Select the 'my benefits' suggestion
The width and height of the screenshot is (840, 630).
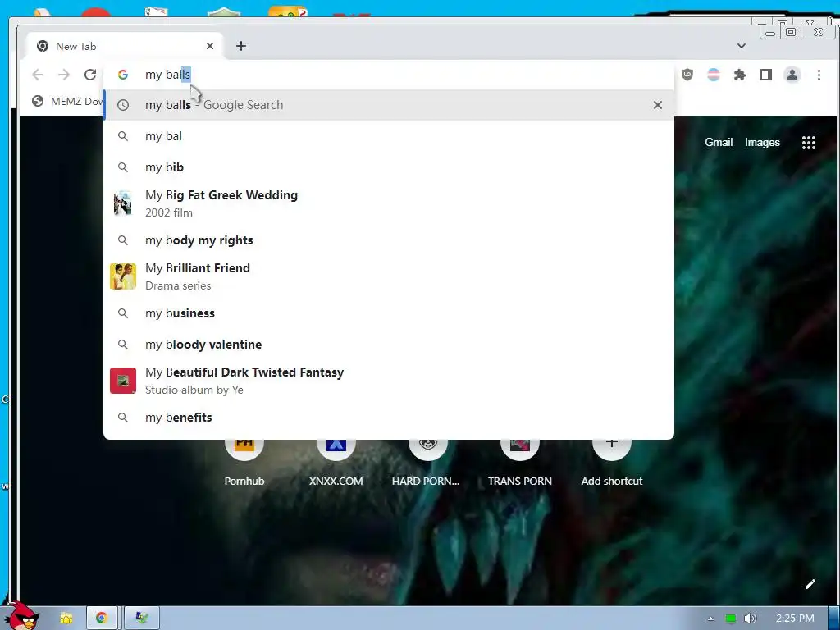pos(389,418)
